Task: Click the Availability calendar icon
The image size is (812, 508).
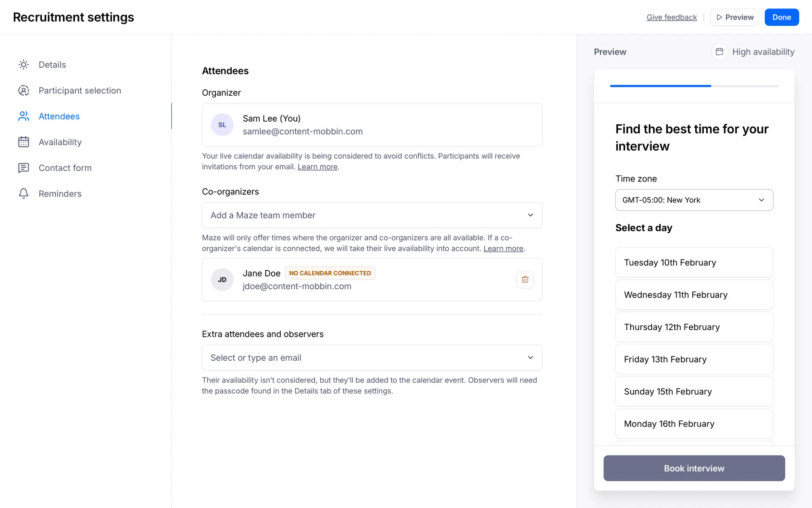Action: coord(24,142)
